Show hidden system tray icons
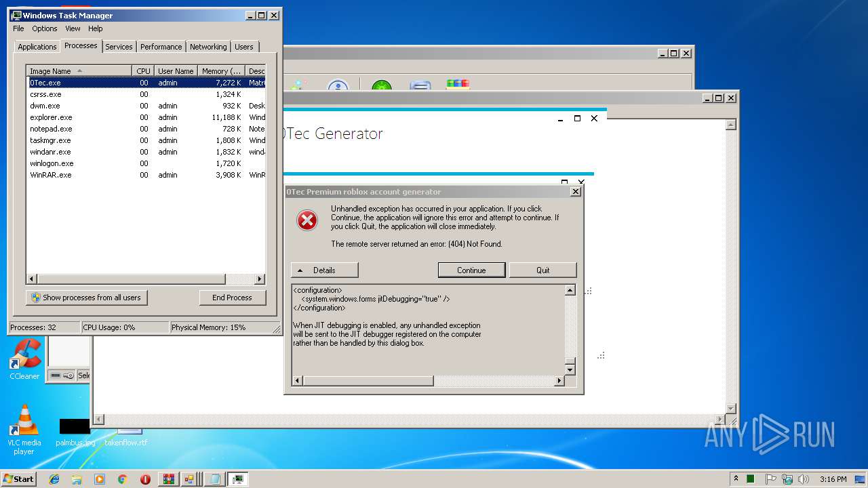 point(736,479)
